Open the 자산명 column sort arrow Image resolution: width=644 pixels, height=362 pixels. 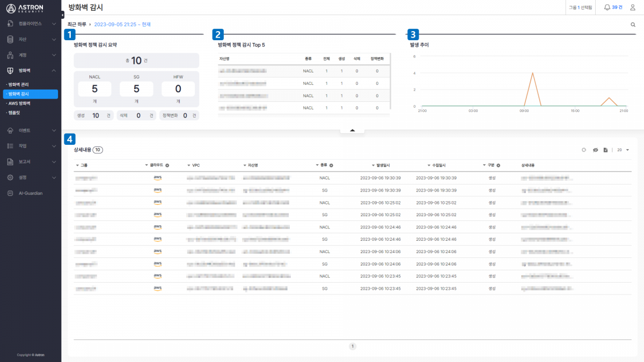pos(245,165)
